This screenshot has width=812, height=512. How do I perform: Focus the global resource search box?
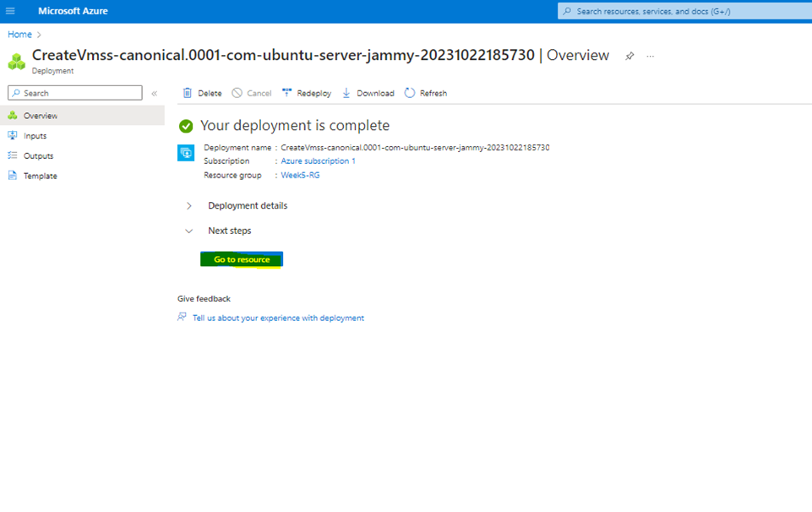pyautogui.click(x=684, y=11)
